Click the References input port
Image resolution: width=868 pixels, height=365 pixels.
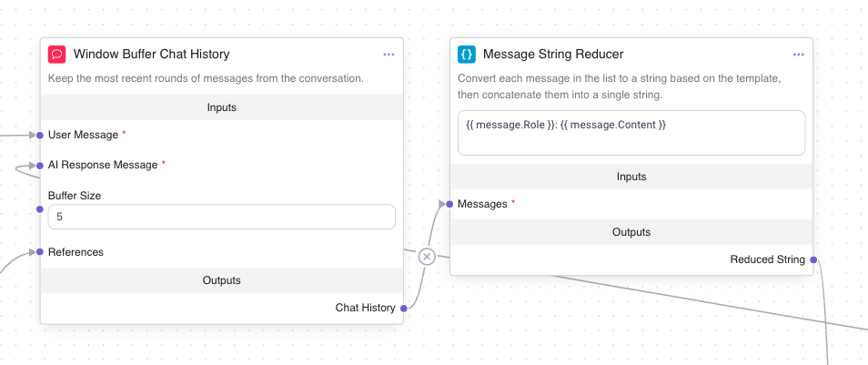point(40,252)
